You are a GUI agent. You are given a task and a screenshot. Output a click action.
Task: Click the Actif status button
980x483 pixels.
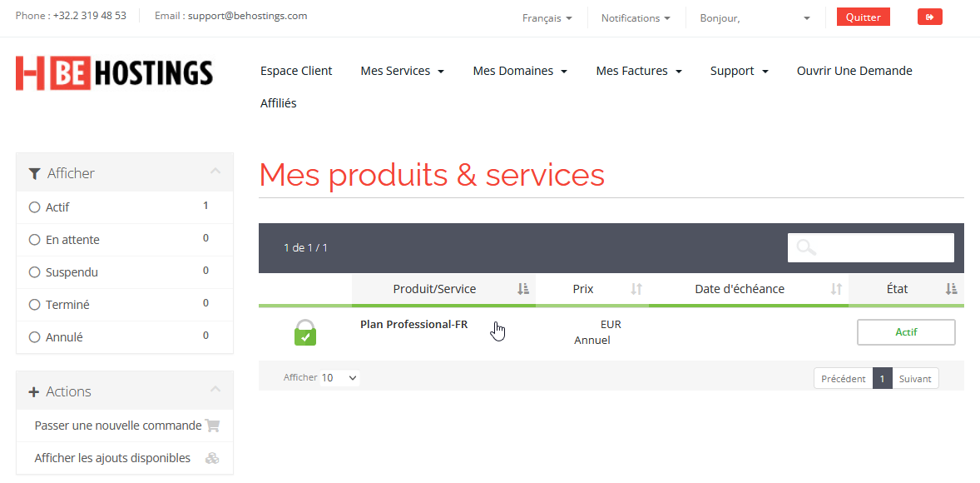point(906,332)
